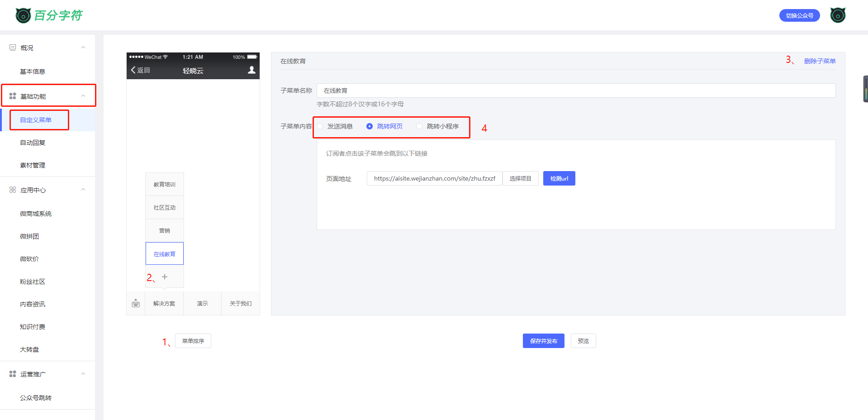Image resolution: width=868 pixels, height=420 pixels.
Task: Click the 运营推广 grid icon
Action: point(13,374)
